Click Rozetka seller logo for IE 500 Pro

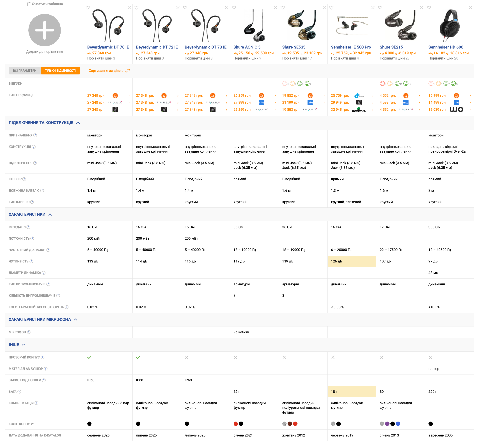(x=359, y=110)
